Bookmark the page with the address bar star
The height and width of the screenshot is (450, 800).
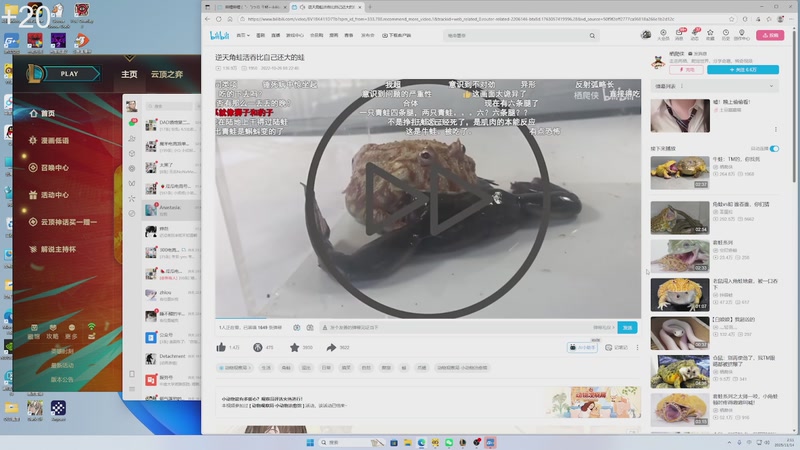732,19
